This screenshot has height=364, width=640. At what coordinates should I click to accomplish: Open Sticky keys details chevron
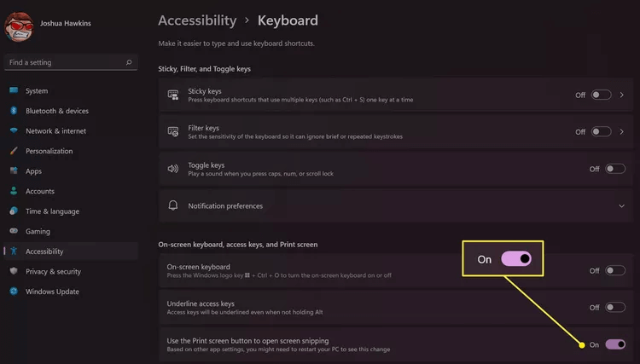click(621, 95)
